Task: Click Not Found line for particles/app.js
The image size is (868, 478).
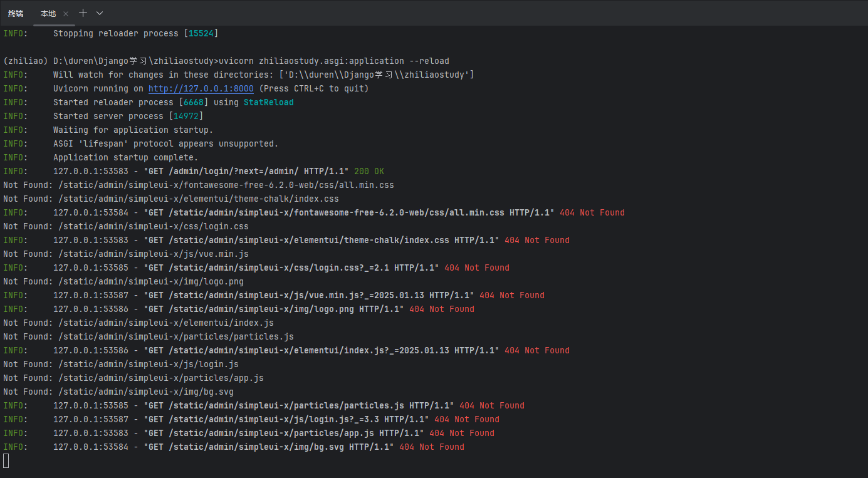Action: (x=133, y=378)
